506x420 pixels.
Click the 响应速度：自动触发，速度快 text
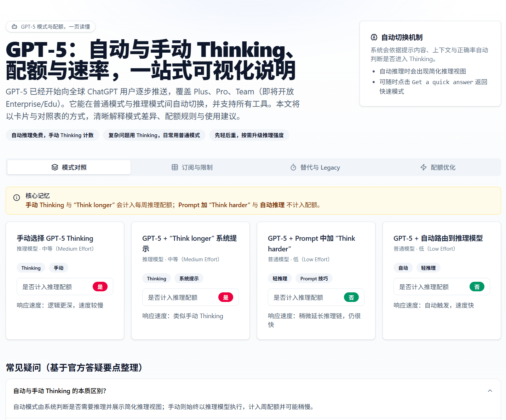(x=434, y=305)
